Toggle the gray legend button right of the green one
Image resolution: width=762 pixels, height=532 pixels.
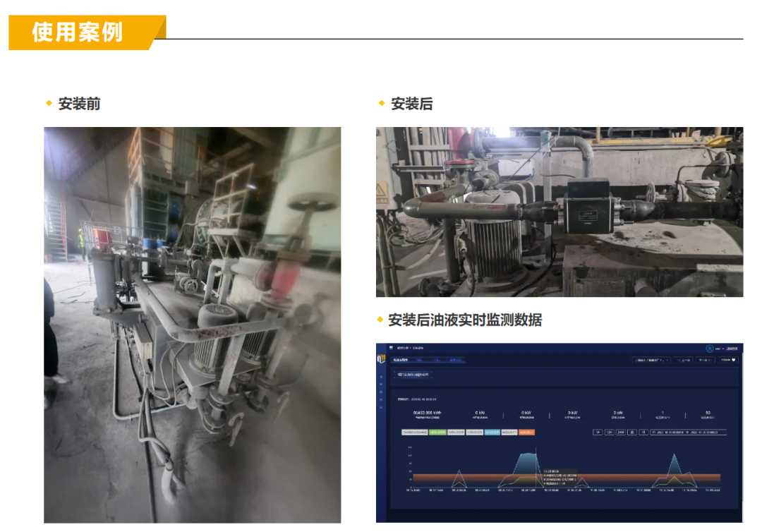456,433
